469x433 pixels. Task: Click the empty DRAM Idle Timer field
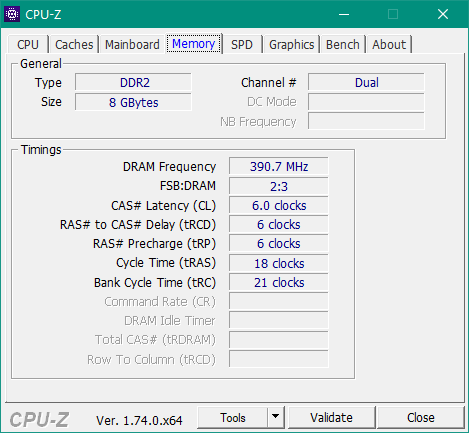(x=279, y=320)
